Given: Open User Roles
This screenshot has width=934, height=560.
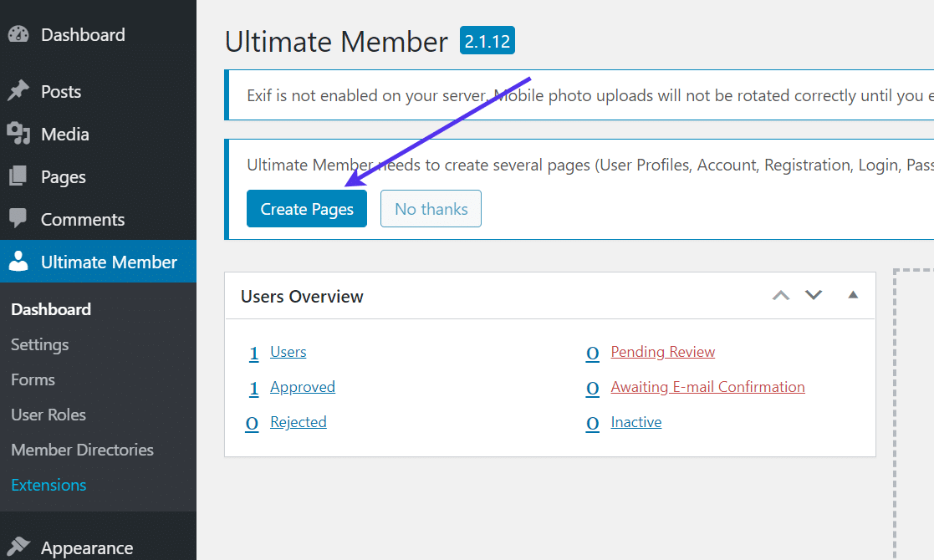Looking at the screenshot, I should pyautogui.click(x=48, y=415).
